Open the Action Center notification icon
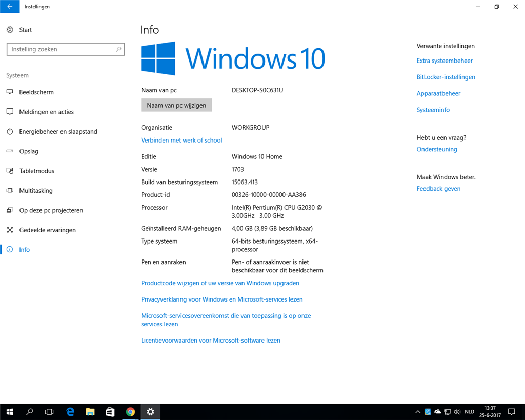 tap(511, 412)
